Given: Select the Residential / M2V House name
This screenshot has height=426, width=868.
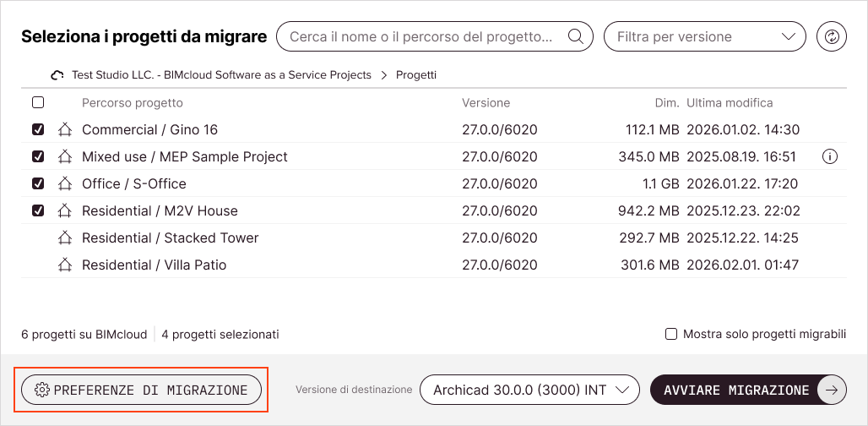Looking at the screenshot, I should [160, 211].
